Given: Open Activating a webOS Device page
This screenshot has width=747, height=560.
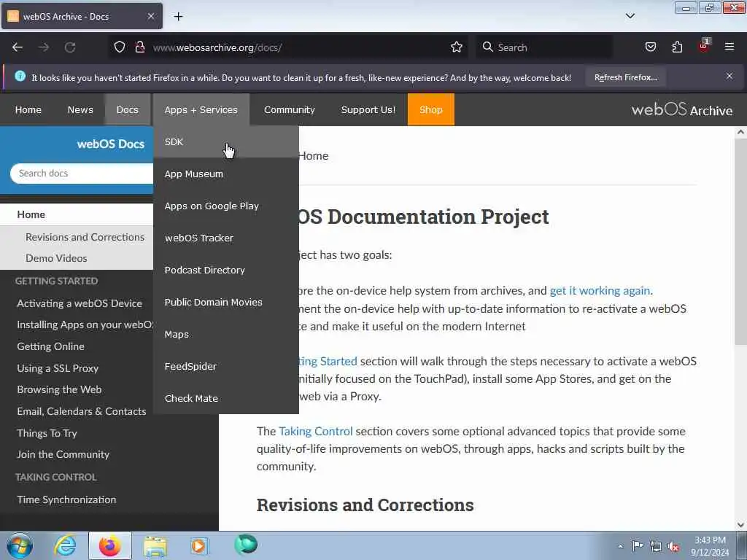Looking at the screenshot, I should (x=80, y=303).
